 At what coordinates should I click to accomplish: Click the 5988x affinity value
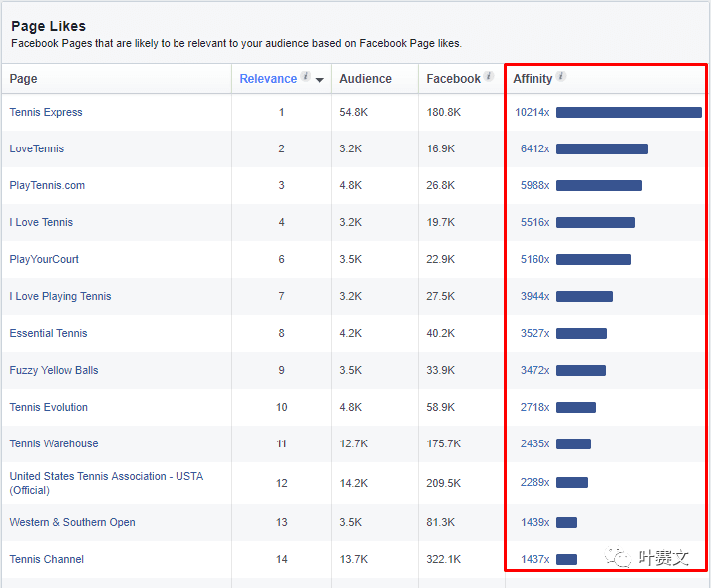click(x=535, y=185)
